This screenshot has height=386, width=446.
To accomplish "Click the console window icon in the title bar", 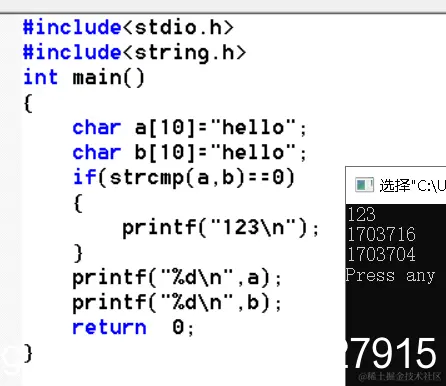I will tap(364, 185).
